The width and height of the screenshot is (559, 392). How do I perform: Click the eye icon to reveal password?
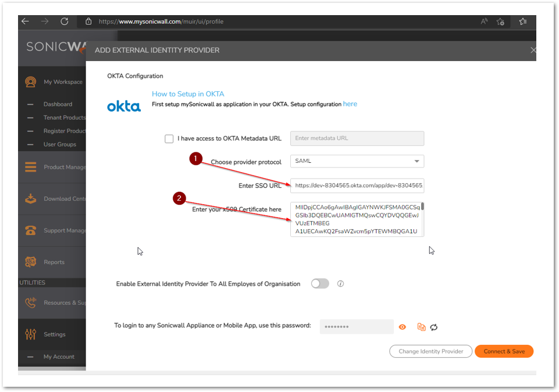tap(402, 327)
